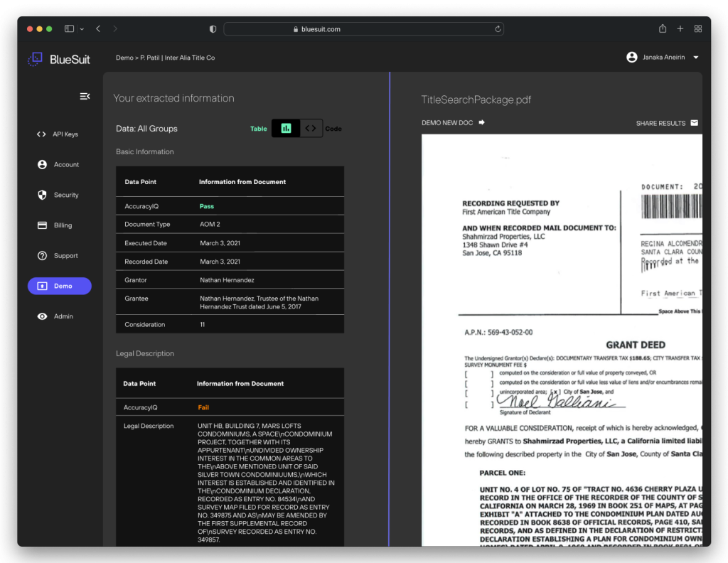The width and height of the screenshot is (728, 563).
Task: Open Security menu item
Action: click(60, 195)
